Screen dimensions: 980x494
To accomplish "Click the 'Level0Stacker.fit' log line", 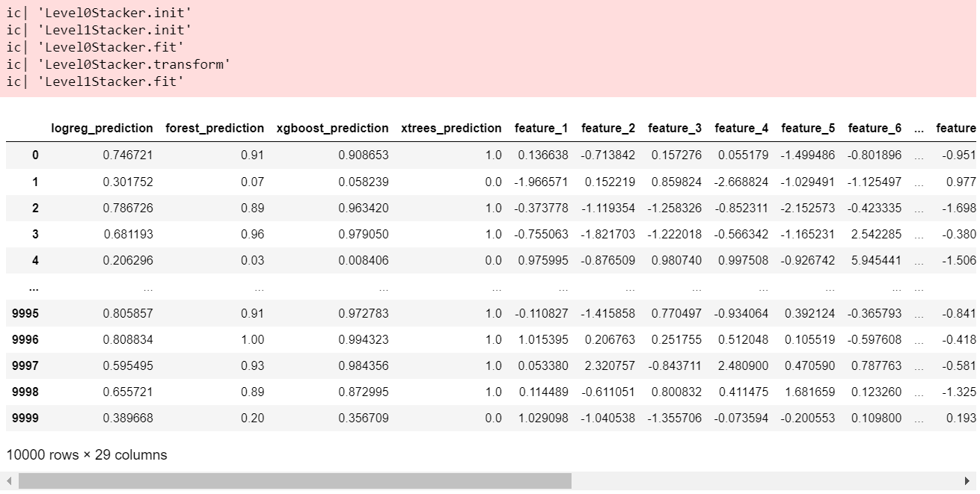I will [x=95, y=47].
